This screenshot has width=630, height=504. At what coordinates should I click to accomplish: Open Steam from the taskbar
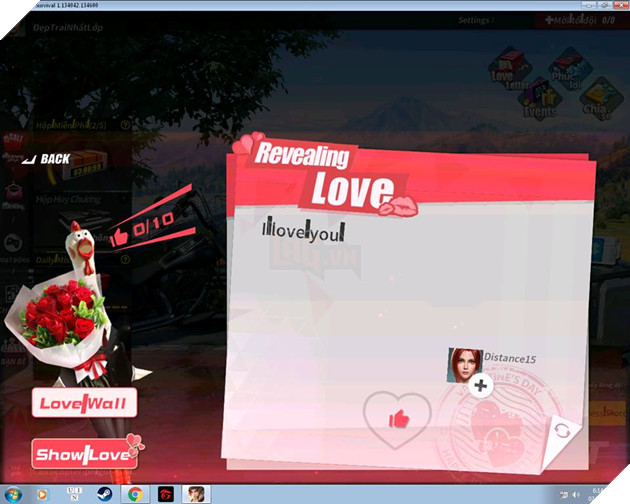[x=103, y=494]
